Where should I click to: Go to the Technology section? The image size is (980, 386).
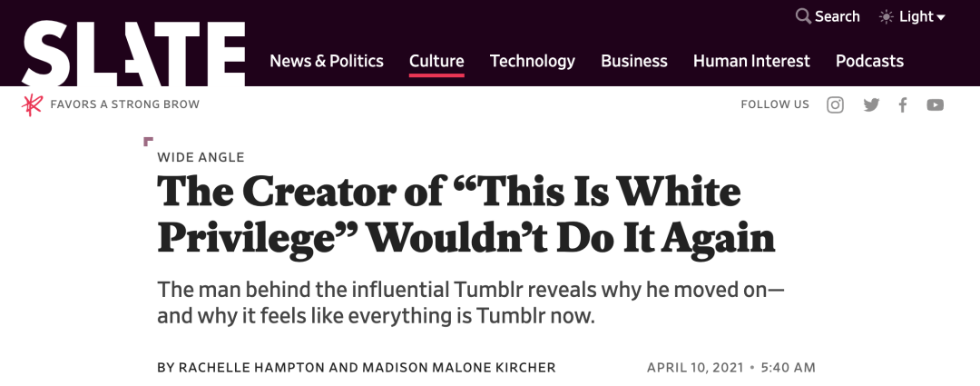tap(533, 61)
